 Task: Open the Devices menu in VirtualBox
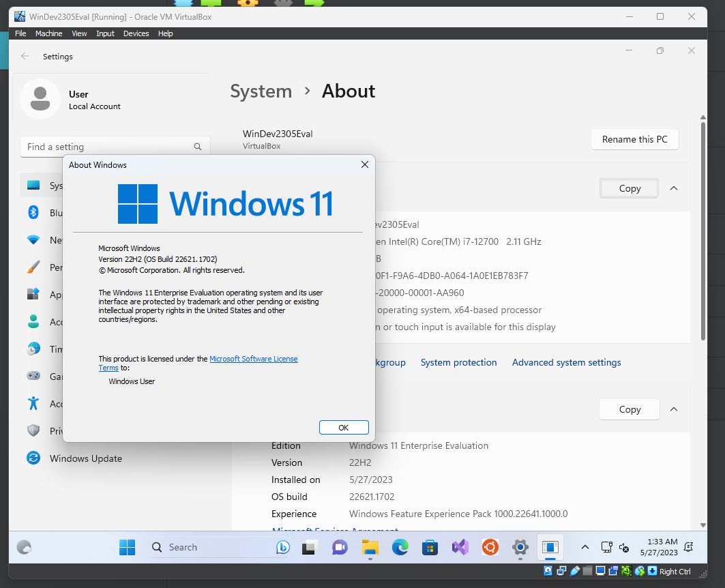pos(136,33)
